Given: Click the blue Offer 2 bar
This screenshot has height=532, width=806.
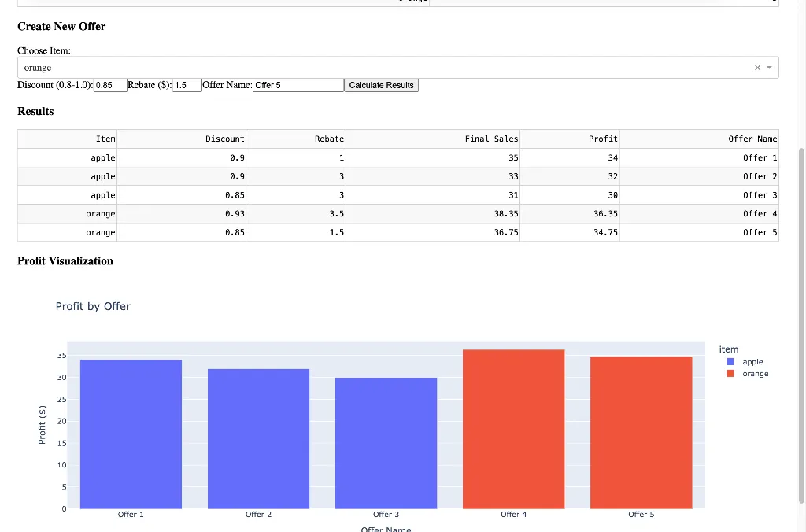Looking at the screenshot, I should coord(258,438).
